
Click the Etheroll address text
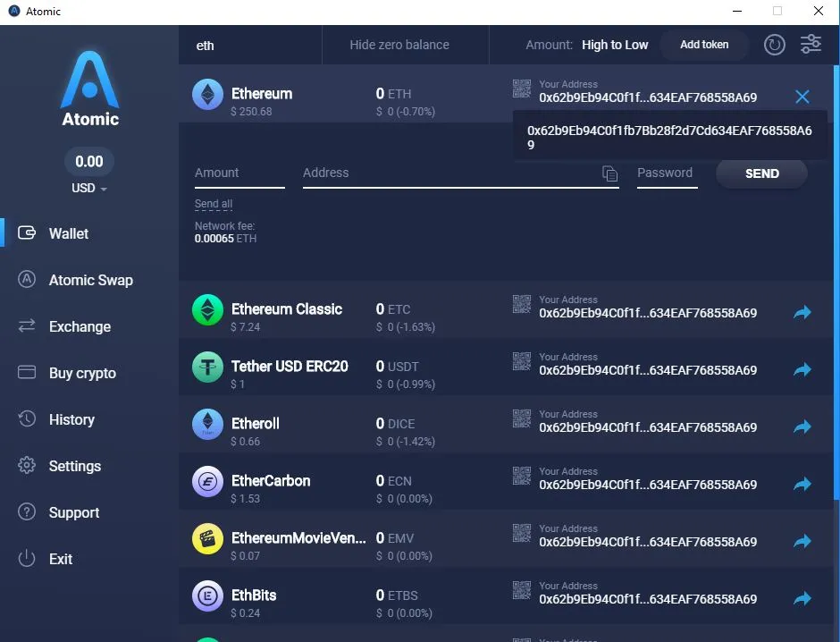648,427
